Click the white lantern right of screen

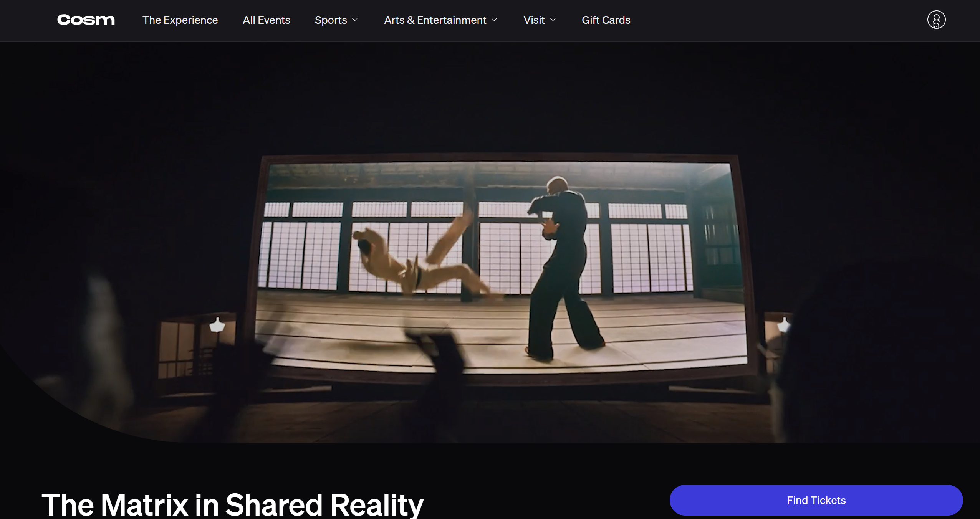tap(783, 326)
